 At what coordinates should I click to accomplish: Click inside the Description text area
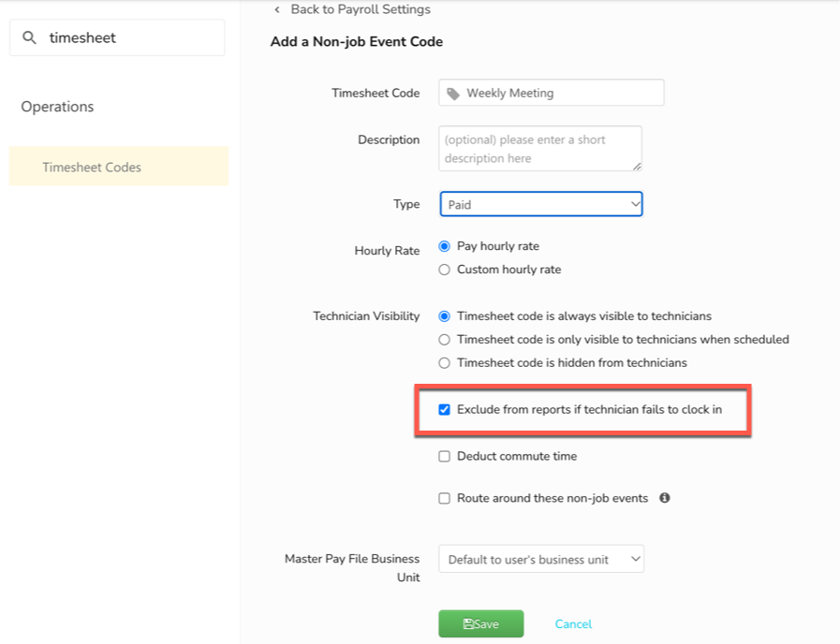[x=539, y=148]
